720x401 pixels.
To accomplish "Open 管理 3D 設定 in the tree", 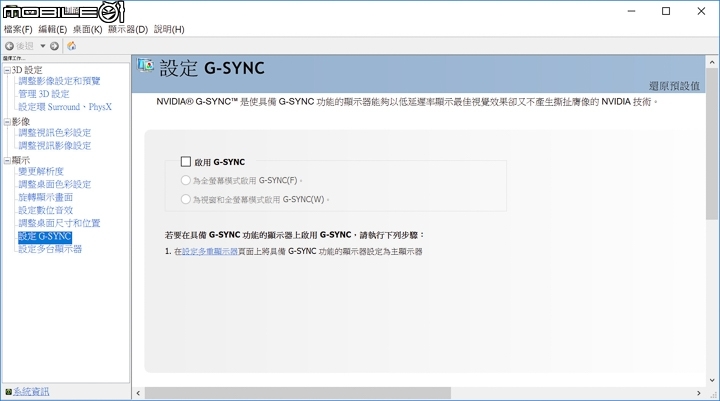I will pos(44,94).
